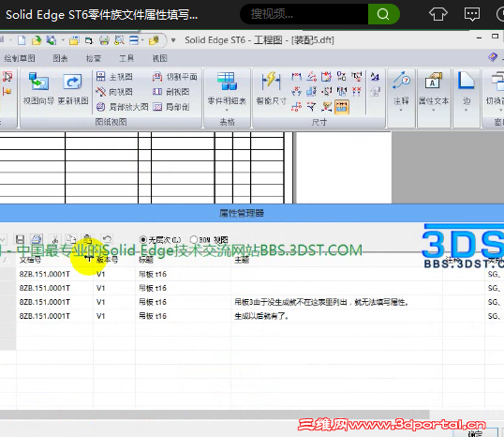Click the print icon in 属性管理器 toolbar
The height and width of the screenshot is (437, 504).
click(37, 239)
